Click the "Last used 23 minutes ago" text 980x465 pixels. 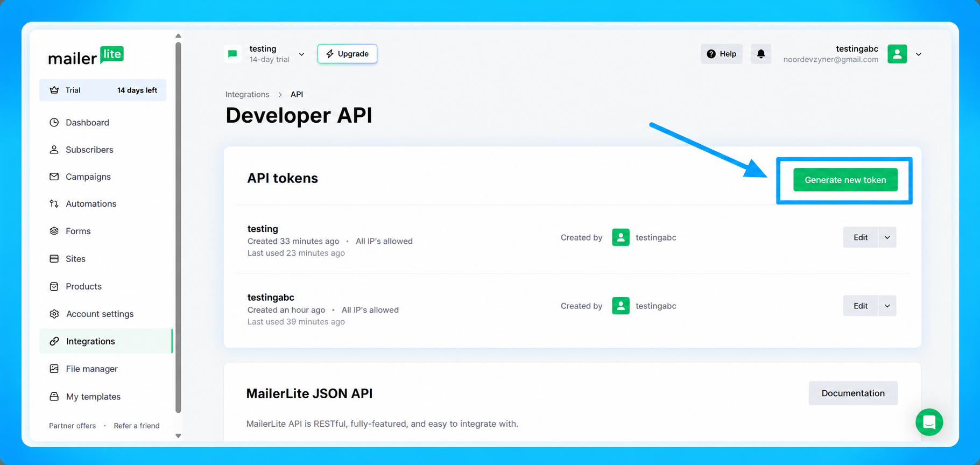[296, 253]
